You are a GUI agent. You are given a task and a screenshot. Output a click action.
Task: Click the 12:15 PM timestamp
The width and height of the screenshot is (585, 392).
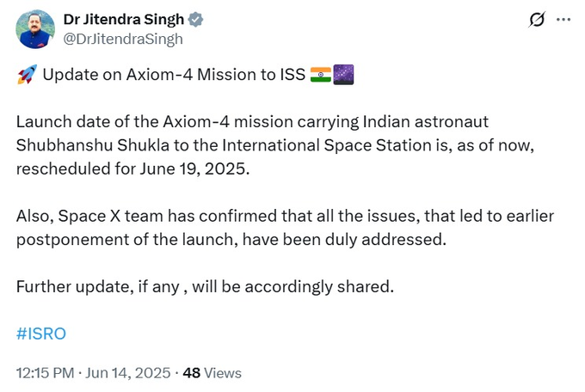[45, 373]
